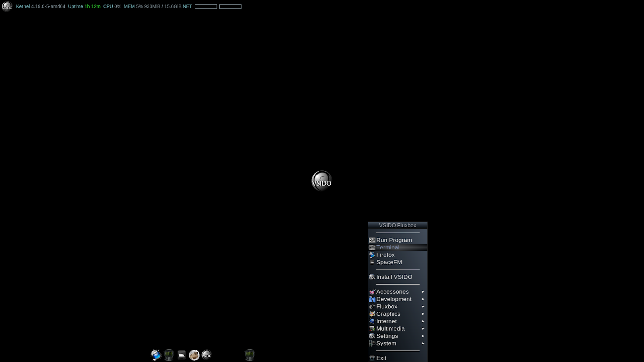Click the Internet category icon

[372, 321]
